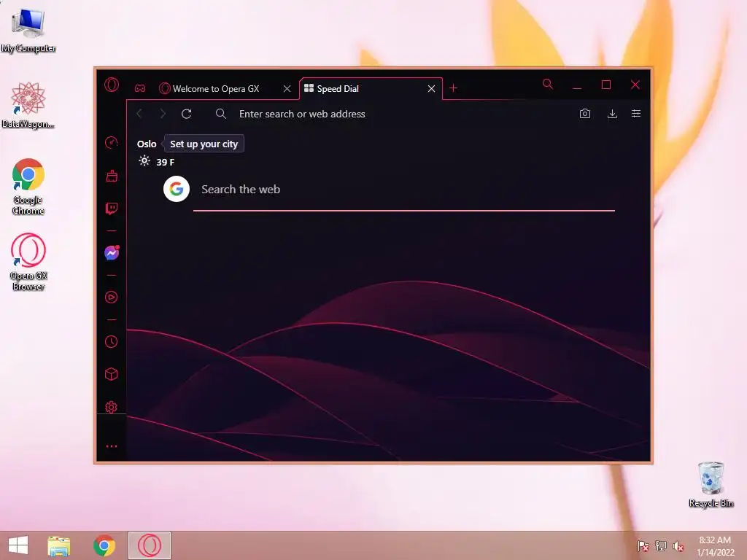This screenshot has height=560, width=747.
Task: Click Opera GX taskbar button
Action: click(x=149, y=545)
